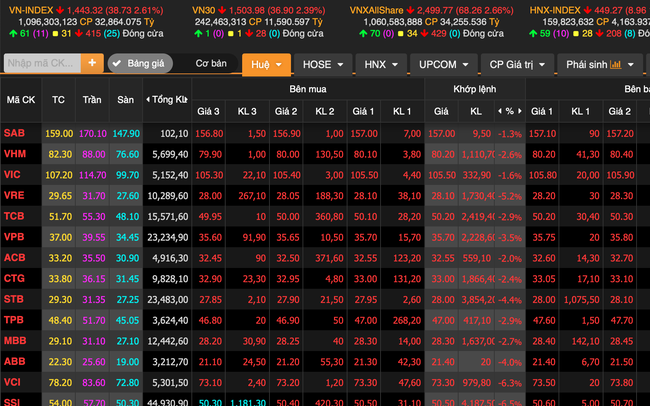Click the Mã CK column header

(21, 100)
